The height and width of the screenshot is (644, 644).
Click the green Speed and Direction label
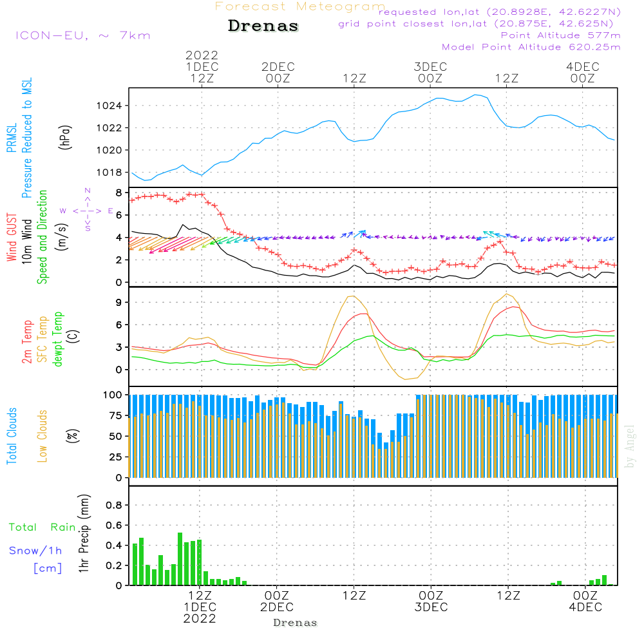click(x=43, y=236)
